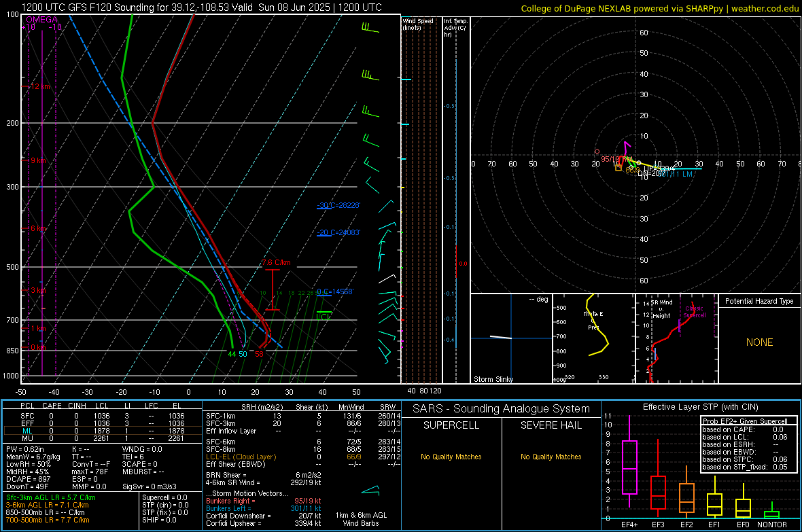
Task: Select the Potential Hazard Type header
Action: 759,301
